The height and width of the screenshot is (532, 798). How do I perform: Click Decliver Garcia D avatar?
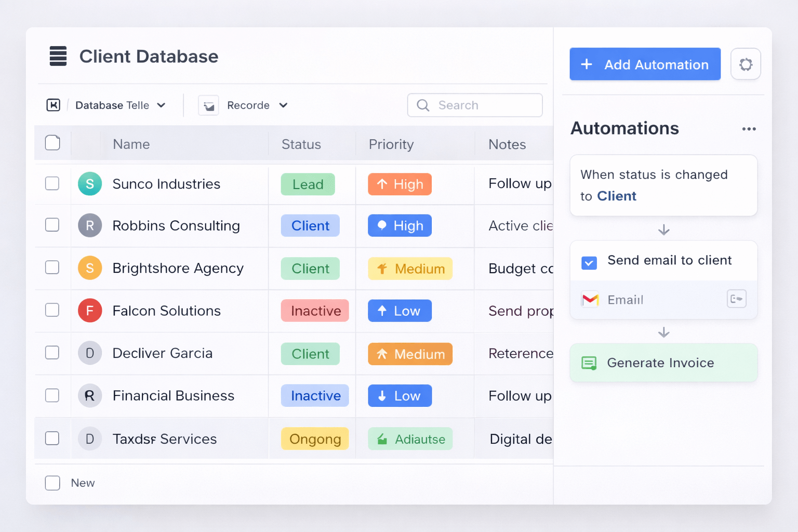(x=90, y=353)
